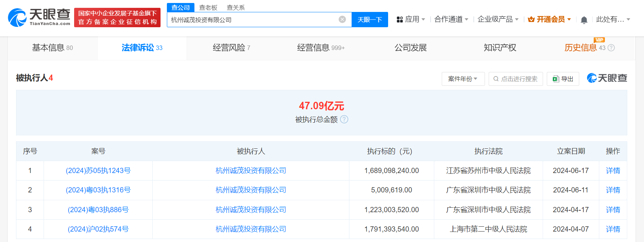
Task: Click the Excel icon on 导出 button
Action: [556, 79]
